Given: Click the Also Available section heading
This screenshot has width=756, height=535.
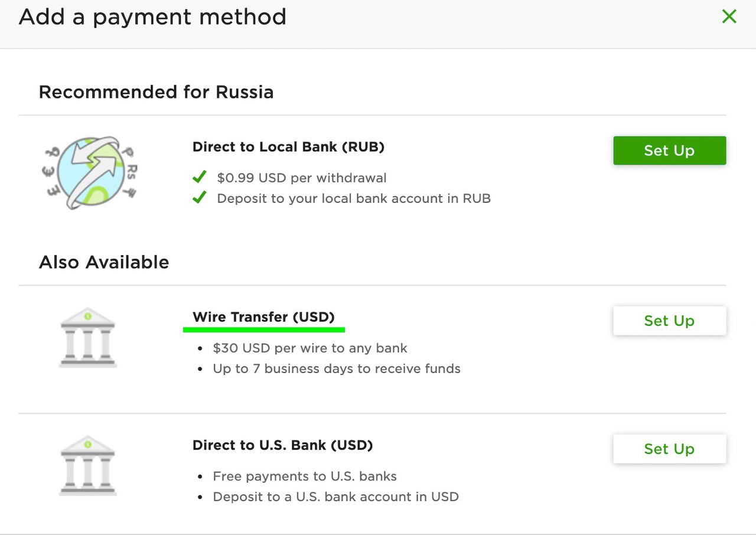Looking at the screenshot, I should click(104, 262).
